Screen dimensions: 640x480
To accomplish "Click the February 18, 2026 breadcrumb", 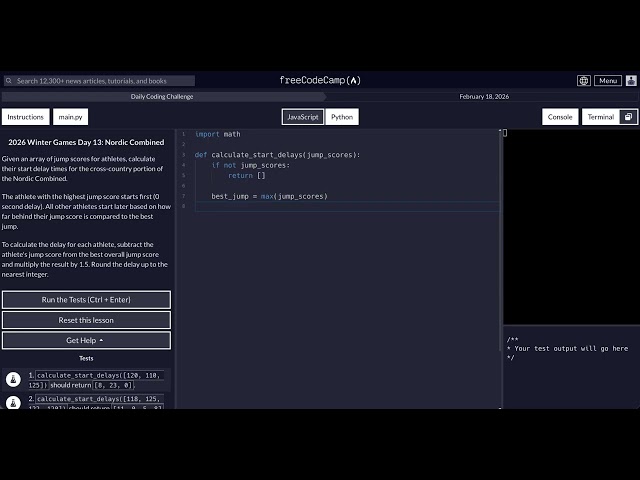I will tap(484, 97).
